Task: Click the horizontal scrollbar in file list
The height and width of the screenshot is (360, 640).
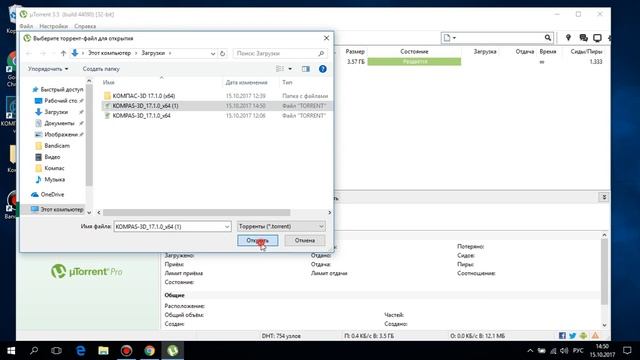Action: tap(196, 213)
